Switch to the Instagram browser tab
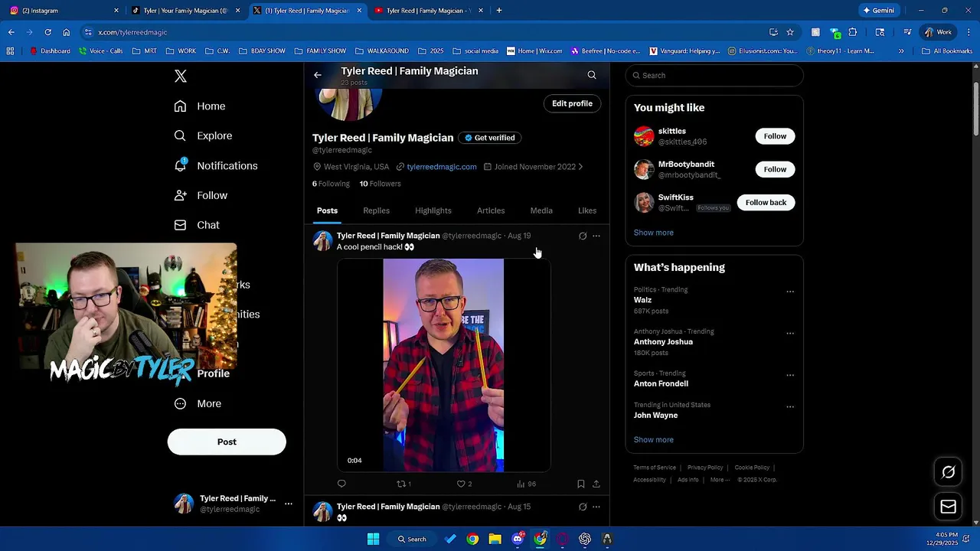 64,11
